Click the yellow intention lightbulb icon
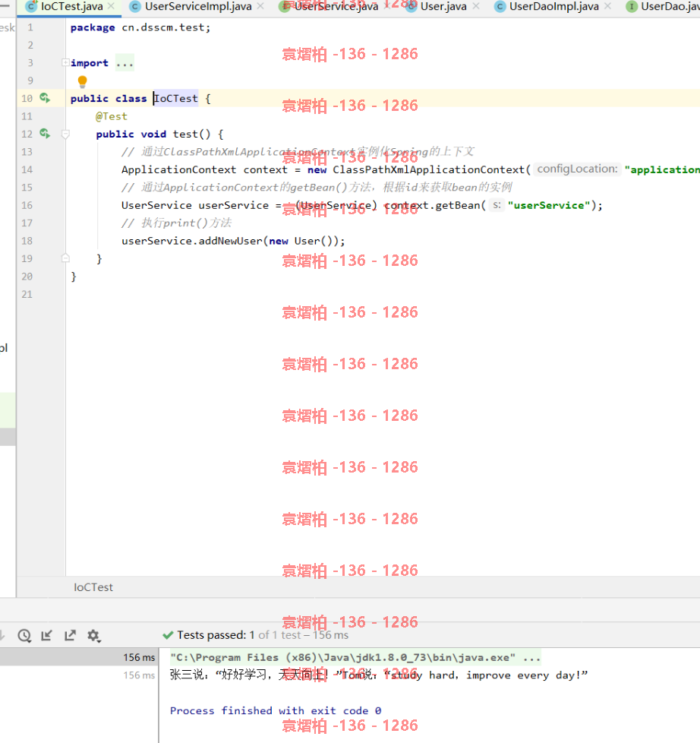The height and width of the screenshot is (743, 700). 83,81
